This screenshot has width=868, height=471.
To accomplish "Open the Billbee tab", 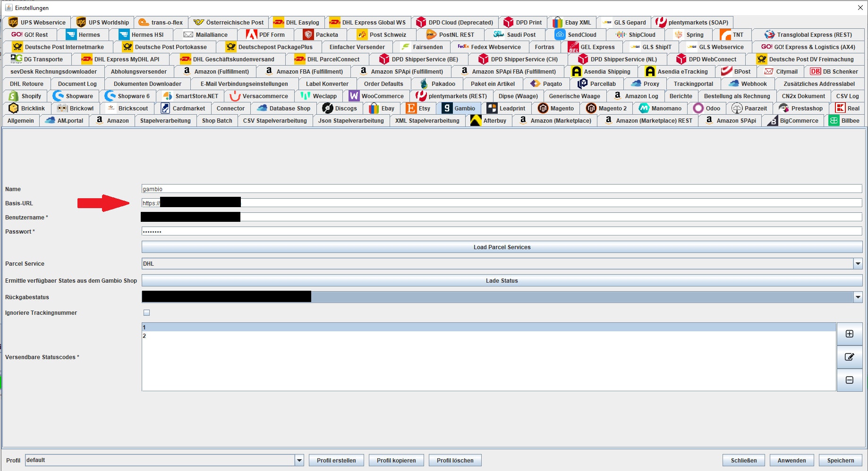I will click(844, 120).
